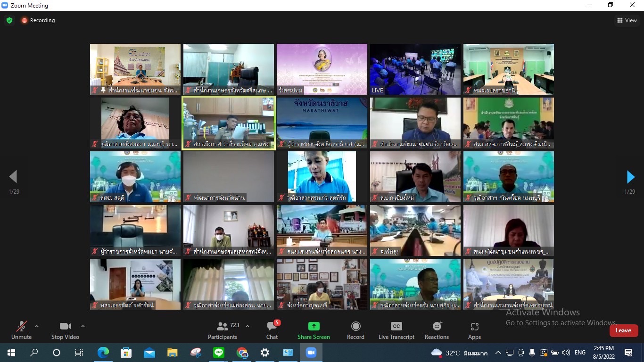Open the View layout menu

click(627, 20)
